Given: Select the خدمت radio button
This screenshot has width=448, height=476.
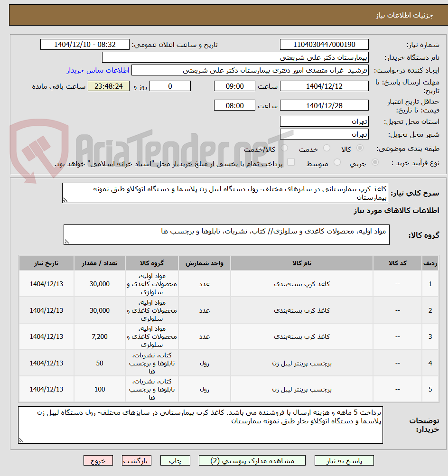Looking at the screenshot, I should pos(327,148).
